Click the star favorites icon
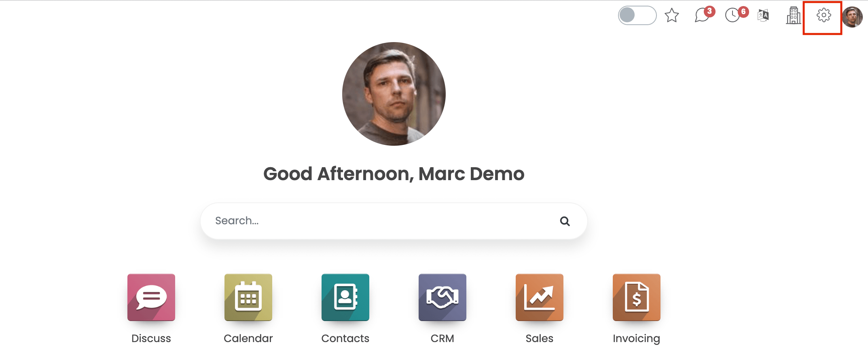 tap(671, 15)
